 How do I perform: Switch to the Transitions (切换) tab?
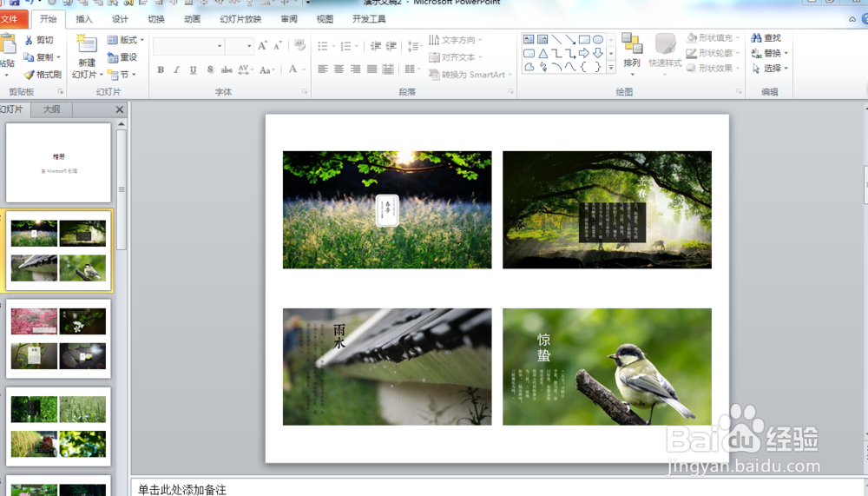(156, 19)
